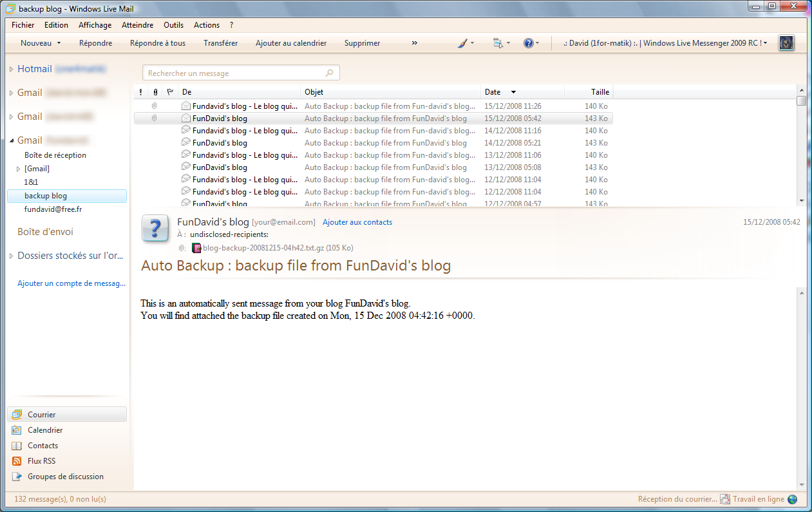
Task: Sort by the flag column header
Action: pyautogui.click(x=169, y=92)
